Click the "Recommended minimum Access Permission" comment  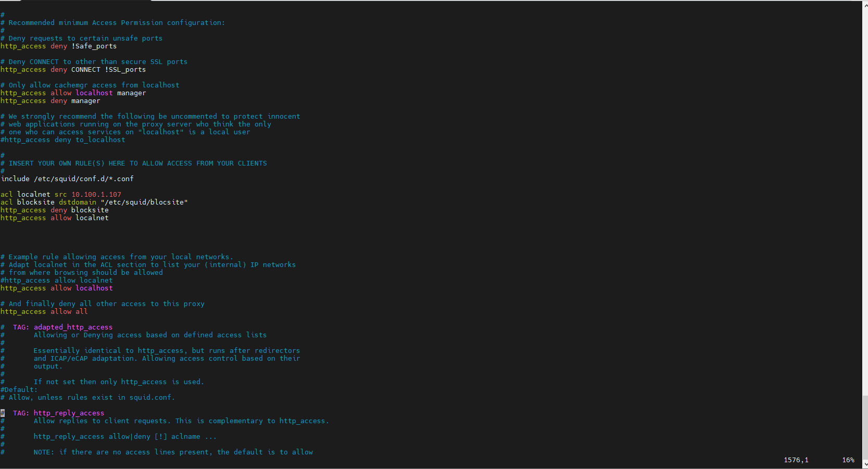pyautogui.click(x=117, y=23)
